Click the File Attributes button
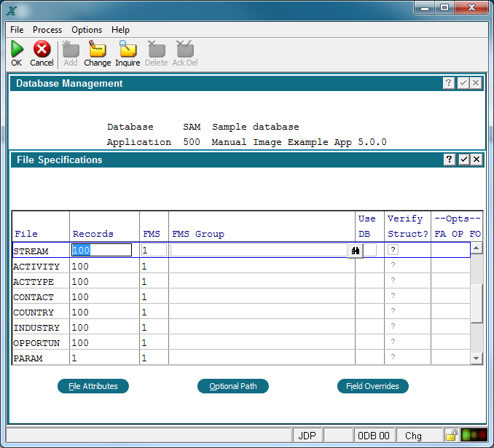 [93, 386]
